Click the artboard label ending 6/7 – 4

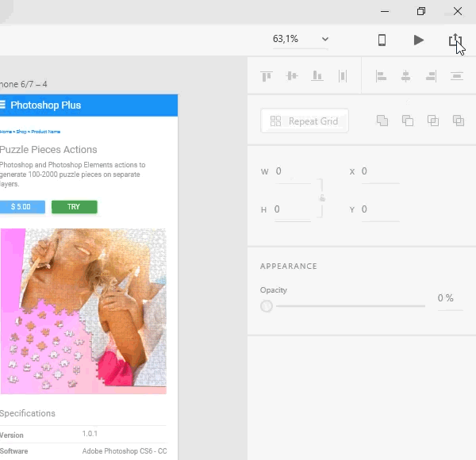click(x=23, y=84)
